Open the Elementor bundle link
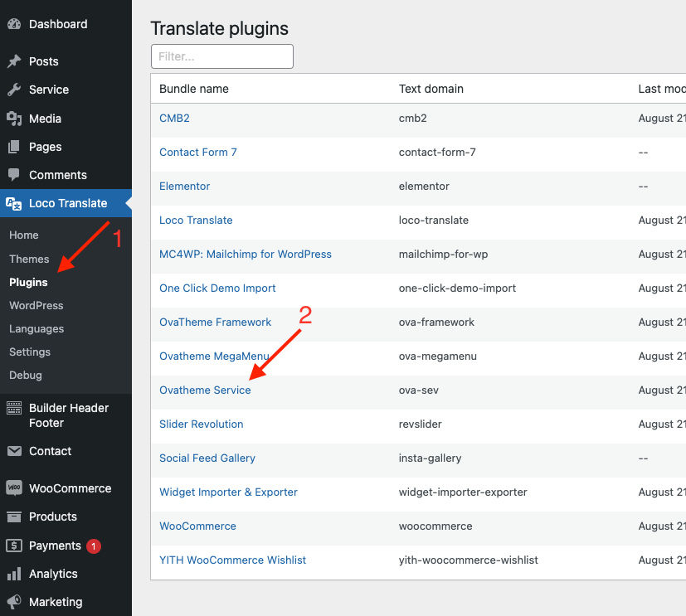The height and width of the screenshot is (616, 686). [185, 187]
